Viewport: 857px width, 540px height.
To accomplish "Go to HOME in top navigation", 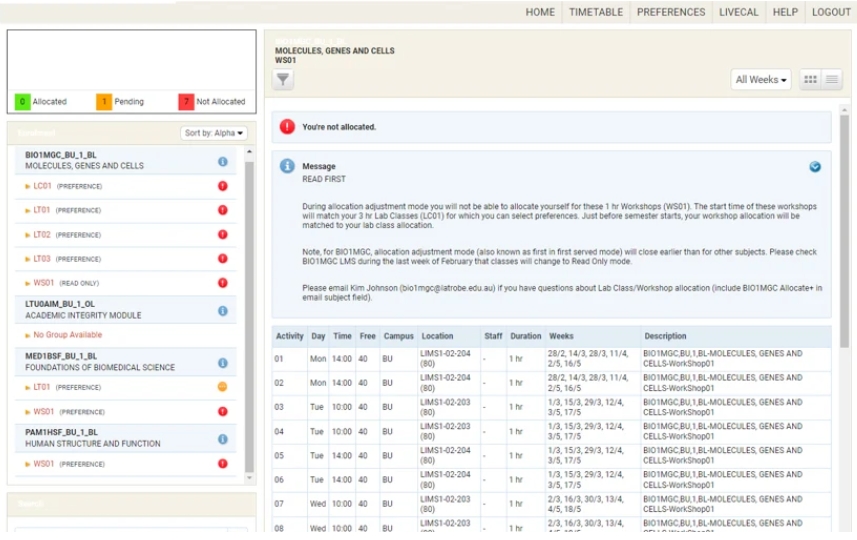I will tap(540, 12).
